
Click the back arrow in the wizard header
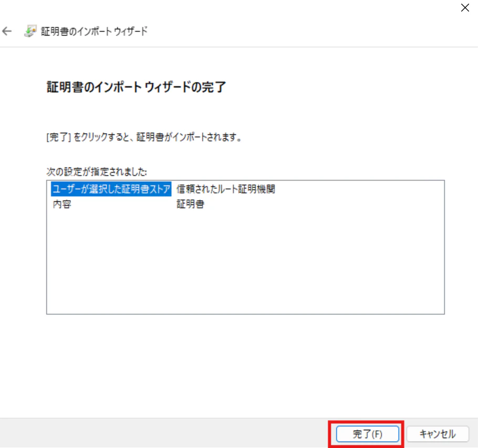[x=7, y=31]
